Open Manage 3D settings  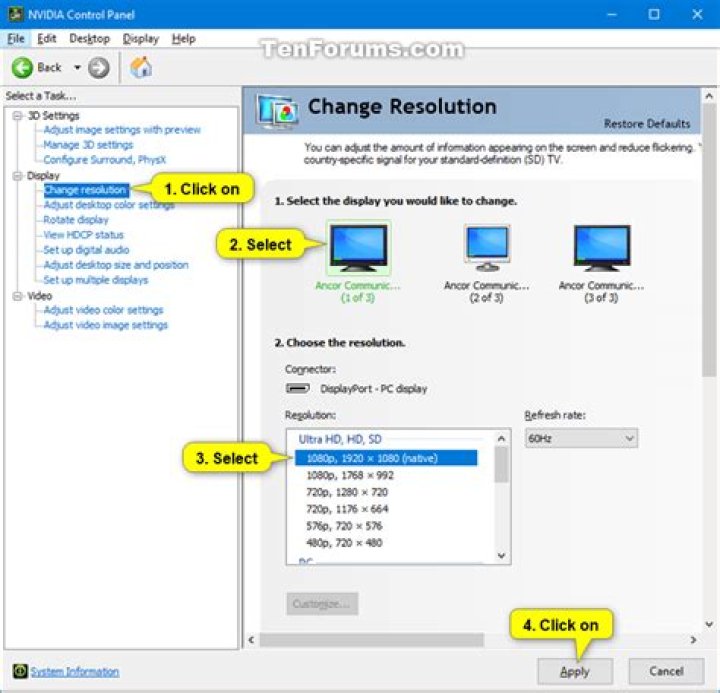pos(88,145)
